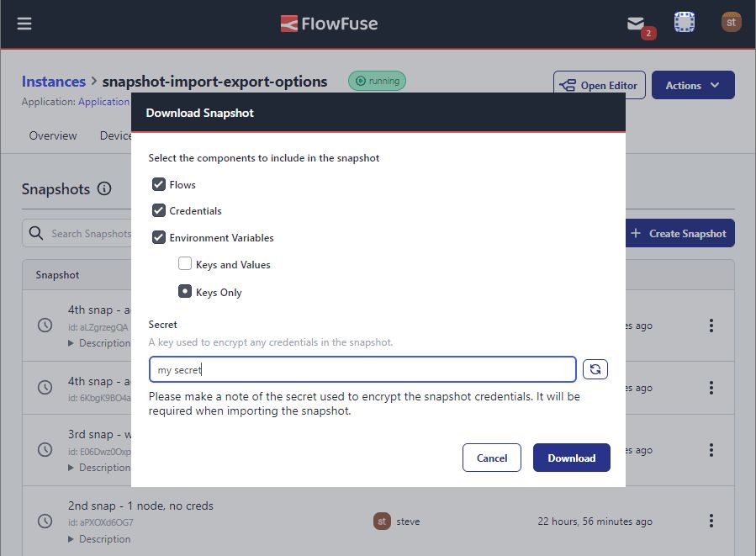Open the Actions dropdown menu
The width and height of the screenshot is (756, 556).
pyautogui.click(x=693, y=85)
